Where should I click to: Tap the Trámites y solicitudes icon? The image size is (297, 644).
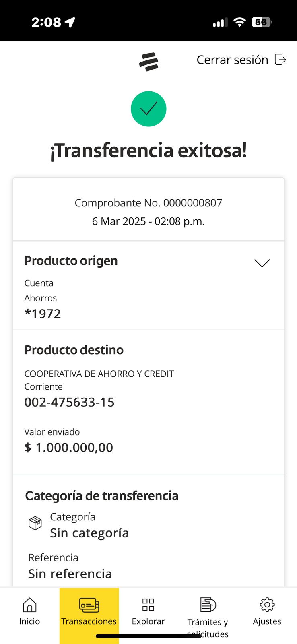[208, 605]
